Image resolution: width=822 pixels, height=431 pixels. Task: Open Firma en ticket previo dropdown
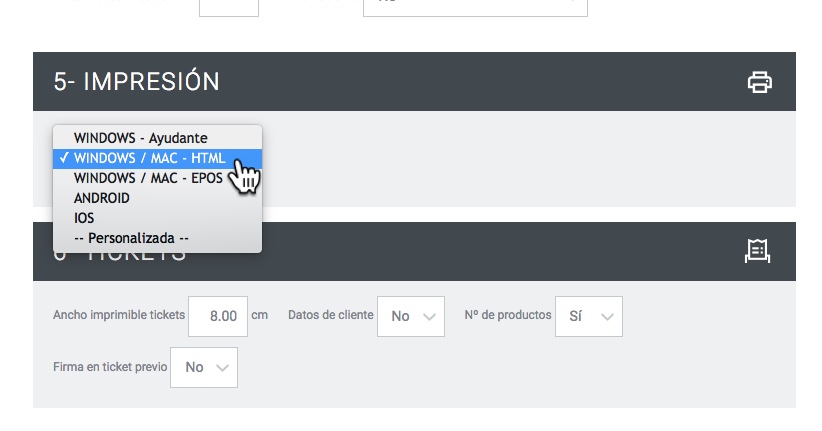point(204,367)
